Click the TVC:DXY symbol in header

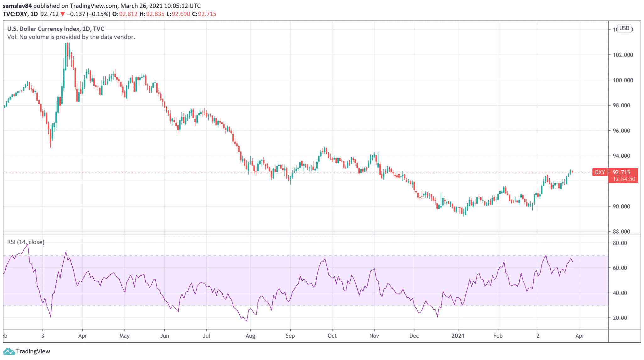coord(16,14)
